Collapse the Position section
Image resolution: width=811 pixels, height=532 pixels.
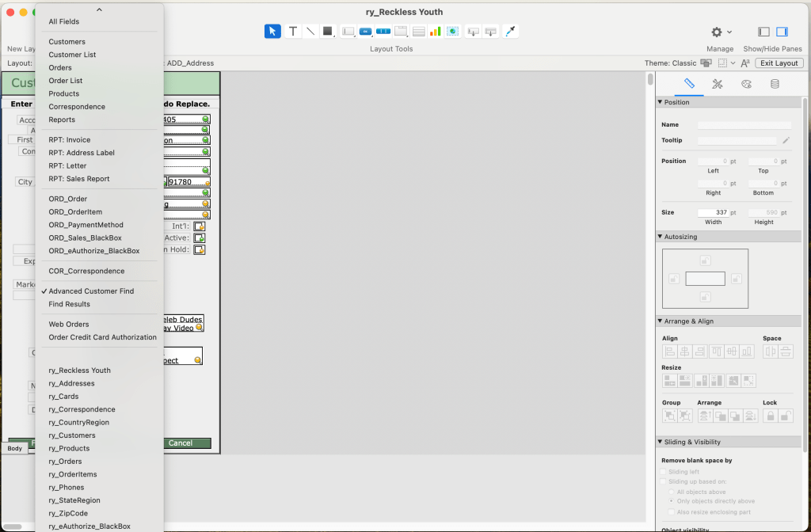pyautogui.click(x=661, y=102)
